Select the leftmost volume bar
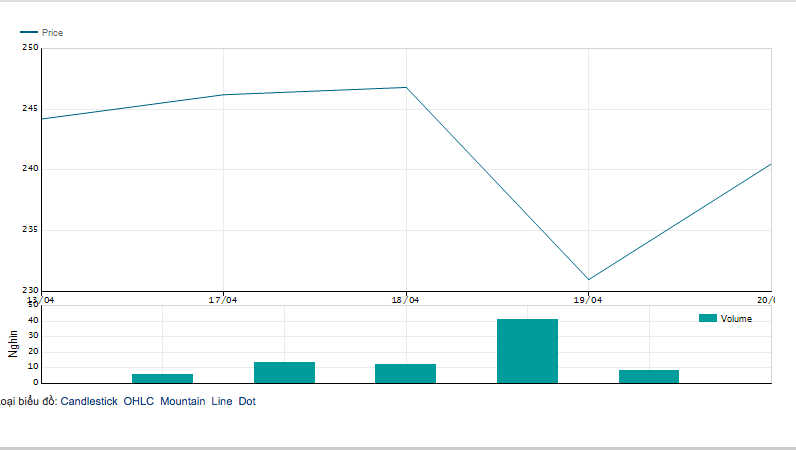 point(162,378)
